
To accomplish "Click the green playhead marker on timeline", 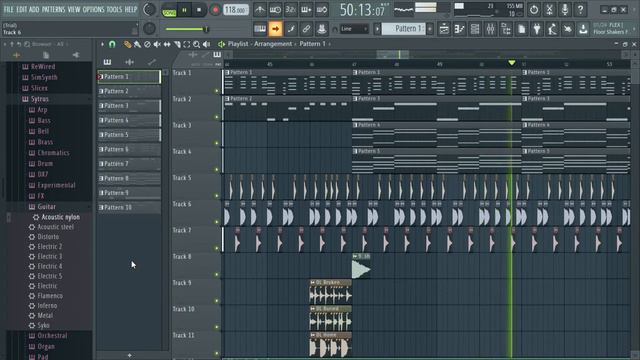I will click(511, 62).
